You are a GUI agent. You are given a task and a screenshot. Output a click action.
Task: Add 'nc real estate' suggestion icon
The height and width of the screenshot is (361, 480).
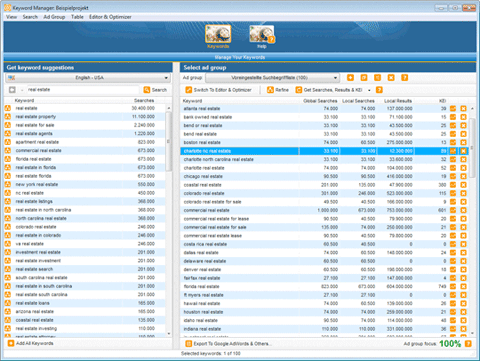pos(8,193)
